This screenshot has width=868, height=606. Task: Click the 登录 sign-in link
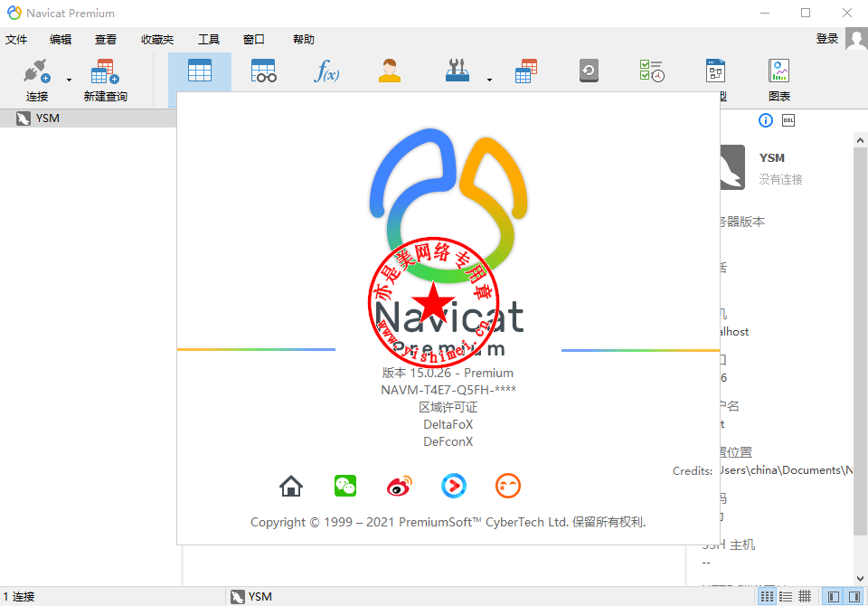827,39
